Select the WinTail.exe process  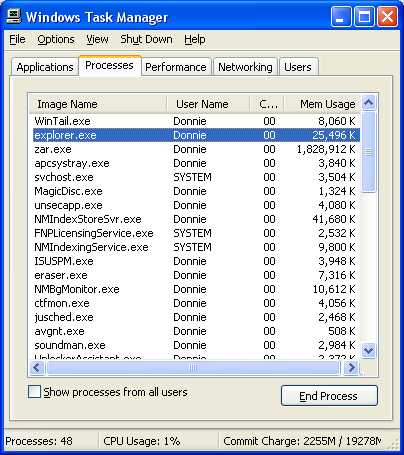196,121
